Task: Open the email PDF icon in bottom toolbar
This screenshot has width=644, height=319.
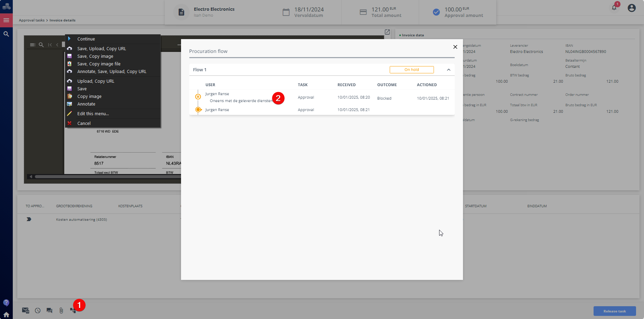Action: click(26, 310)
